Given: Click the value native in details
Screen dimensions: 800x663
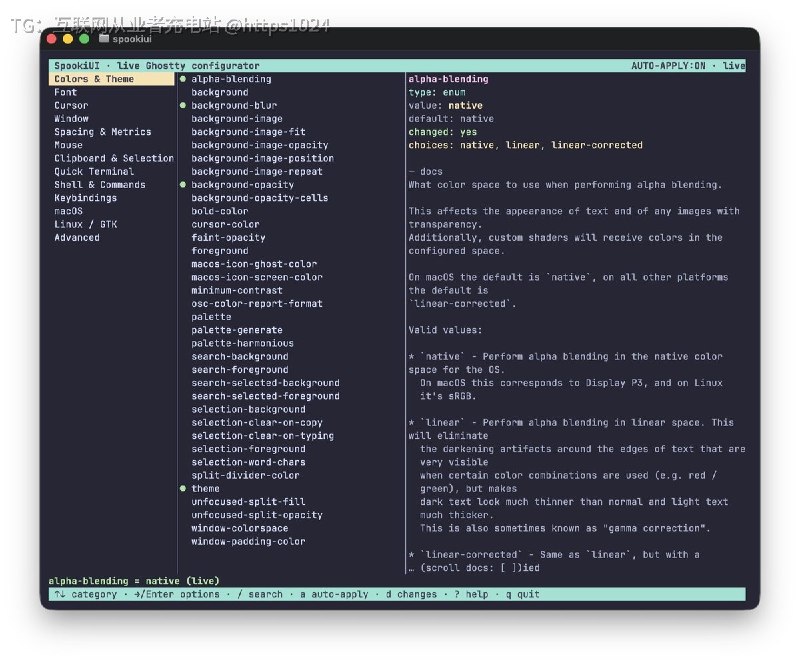Looking at the screenshot, I should (465, 106).
